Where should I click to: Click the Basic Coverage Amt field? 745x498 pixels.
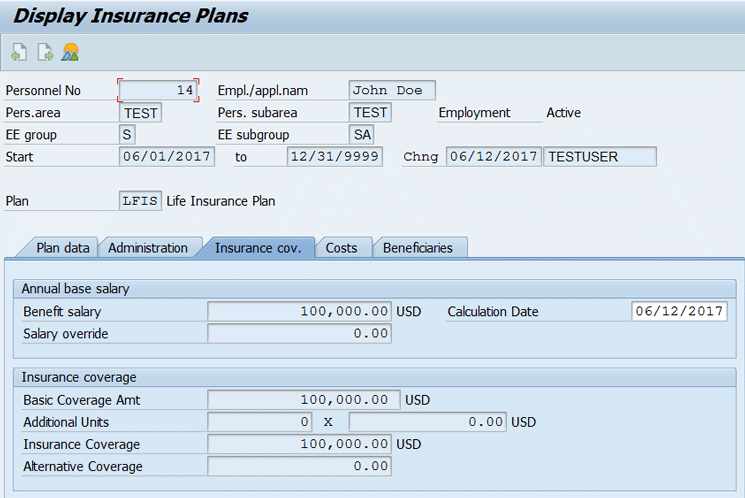[304, 400]
